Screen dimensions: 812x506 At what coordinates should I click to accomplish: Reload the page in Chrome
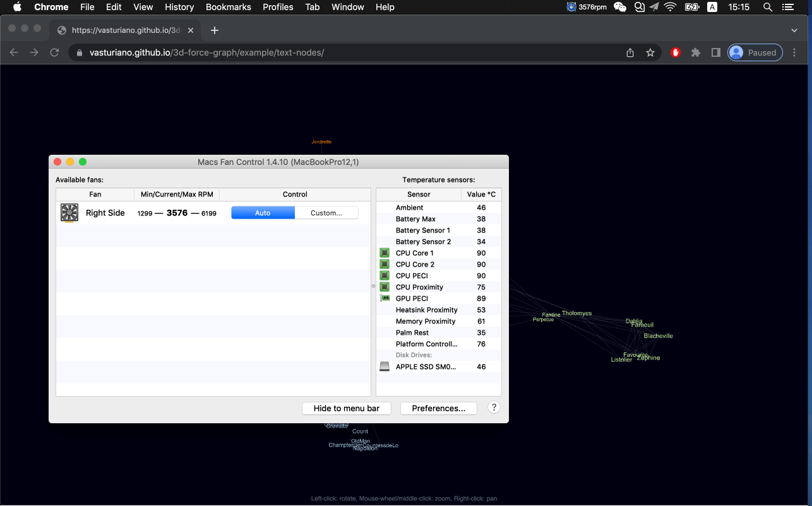click(x=54, y=52)
